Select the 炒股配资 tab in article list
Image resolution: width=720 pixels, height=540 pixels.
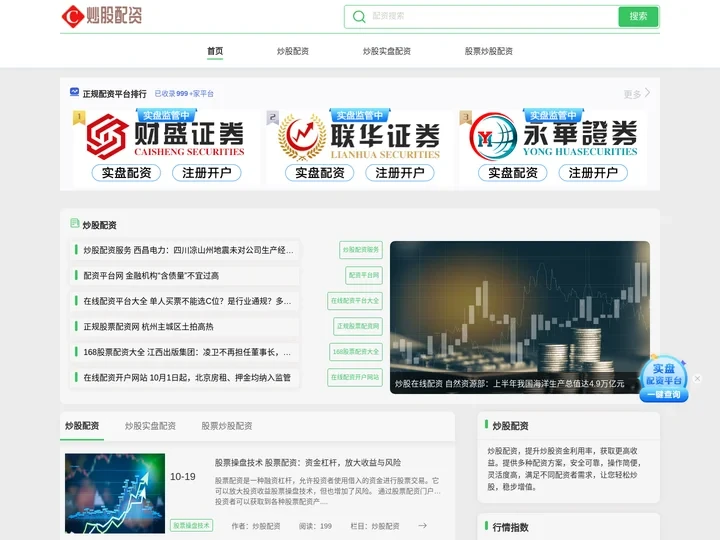click(82, 426)
